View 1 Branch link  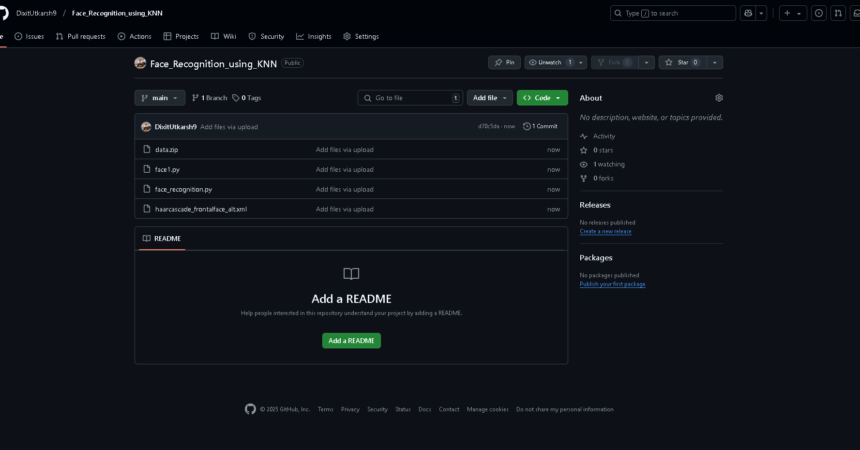209,98
